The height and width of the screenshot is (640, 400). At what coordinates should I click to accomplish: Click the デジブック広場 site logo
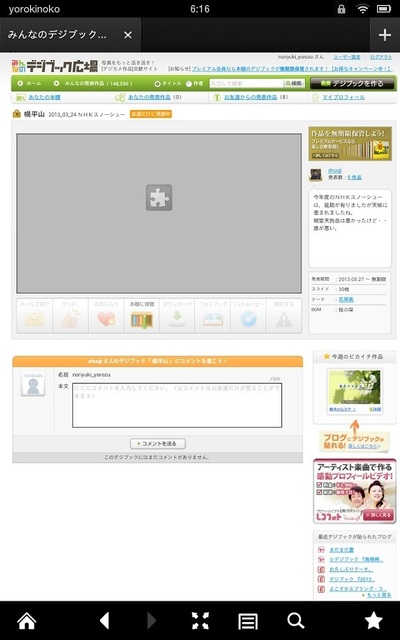(x=54, y=66)
